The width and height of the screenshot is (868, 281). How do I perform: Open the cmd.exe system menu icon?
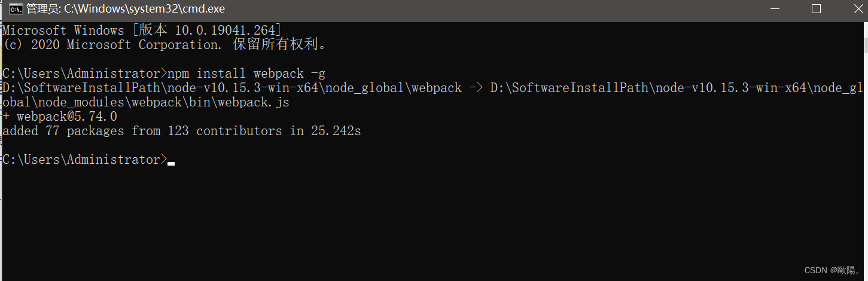point(16,9)
